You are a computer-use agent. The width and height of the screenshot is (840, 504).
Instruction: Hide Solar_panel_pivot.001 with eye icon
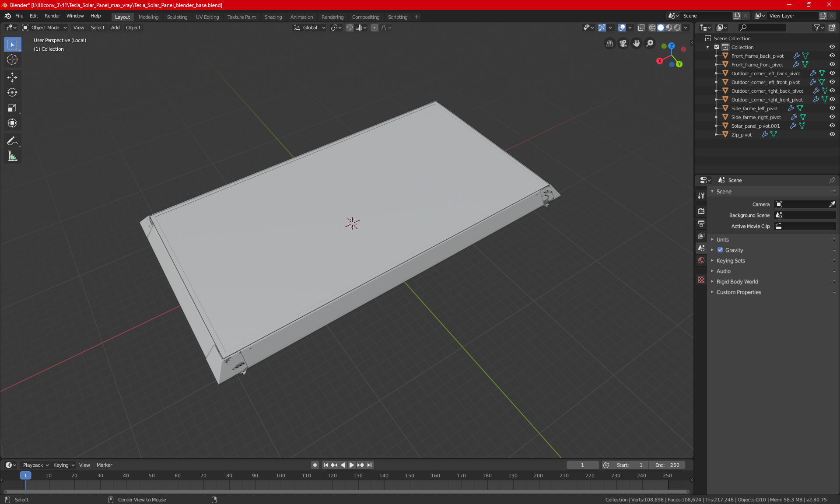832,126
